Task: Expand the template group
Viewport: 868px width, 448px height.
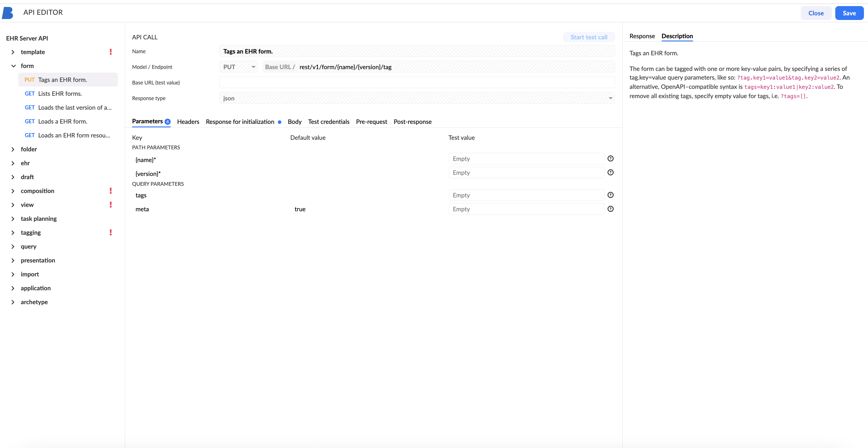Action: (x=13, y=52)
